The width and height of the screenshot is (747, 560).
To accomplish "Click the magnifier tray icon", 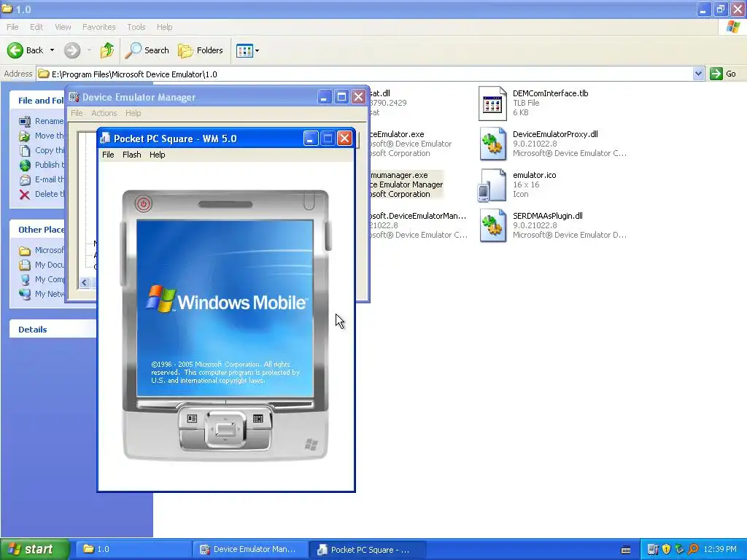I will point(693,549).
